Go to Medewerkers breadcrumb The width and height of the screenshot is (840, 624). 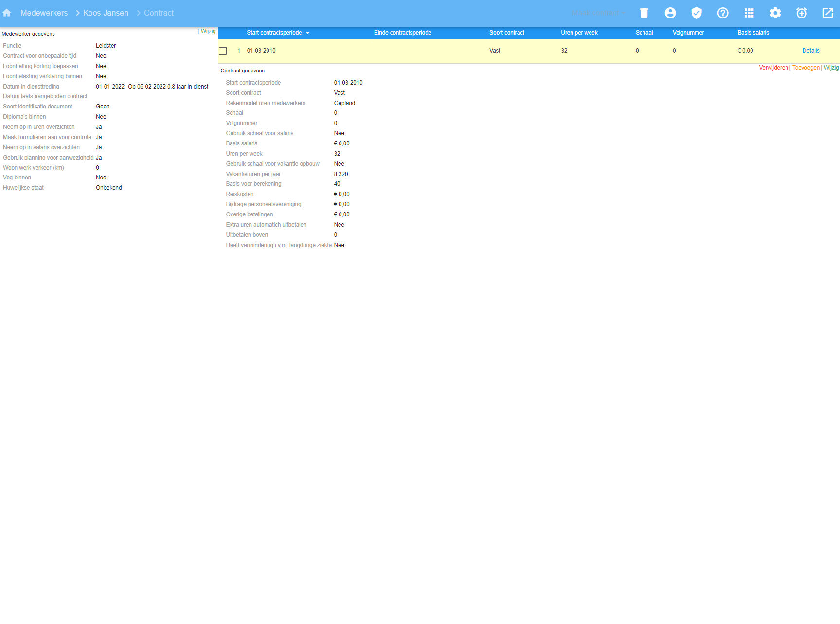(x=44, y=13)
